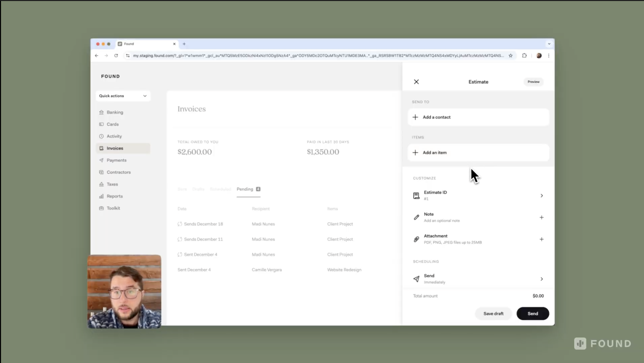Click the close X icon on Estimate panel
644x363 pixels.
point(416,81)
